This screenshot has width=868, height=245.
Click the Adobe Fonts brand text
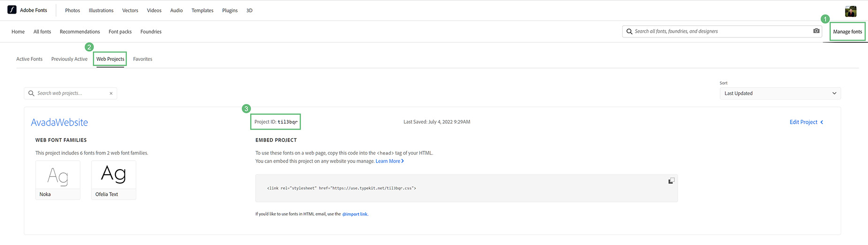click(x=33, y=10)
